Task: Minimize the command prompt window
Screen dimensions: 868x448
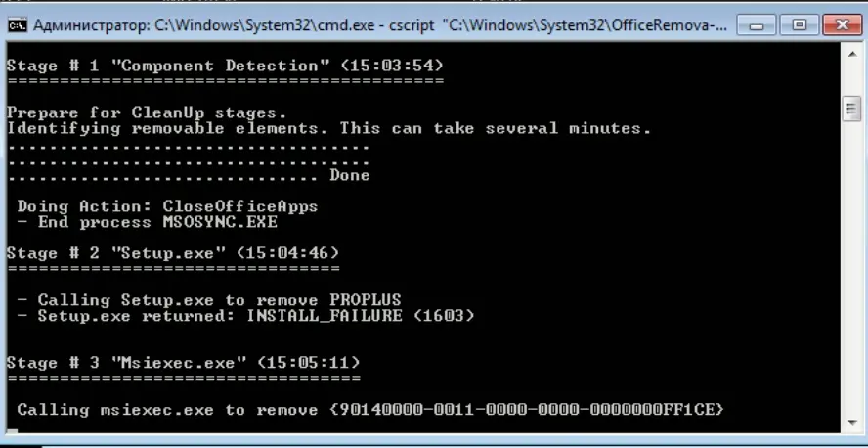Action: [757, 25]
